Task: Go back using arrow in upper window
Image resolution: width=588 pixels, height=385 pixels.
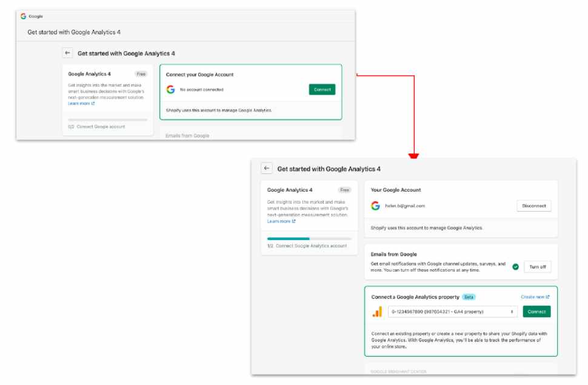Action: pos(67,53)
